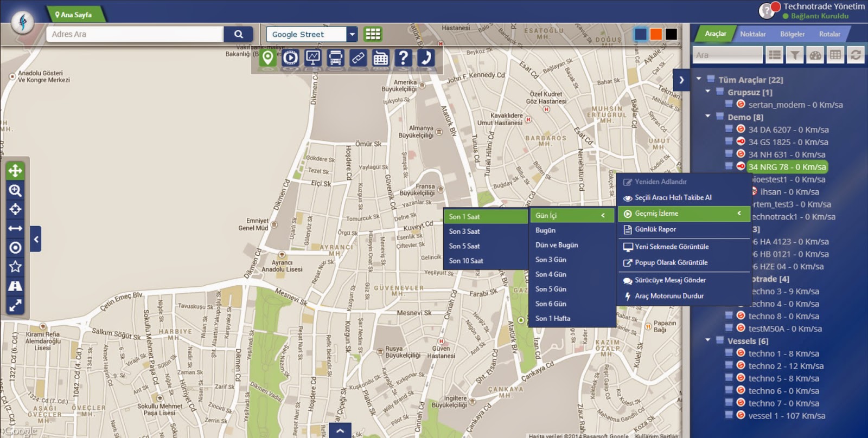
Task: Focus the Ara vehicle search field
Action: pyautogui.click(x=727, y=55)
